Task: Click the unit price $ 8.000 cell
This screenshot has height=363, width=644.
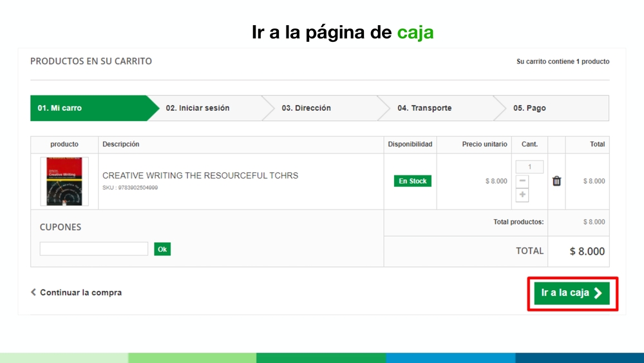Action: point(496,181)
